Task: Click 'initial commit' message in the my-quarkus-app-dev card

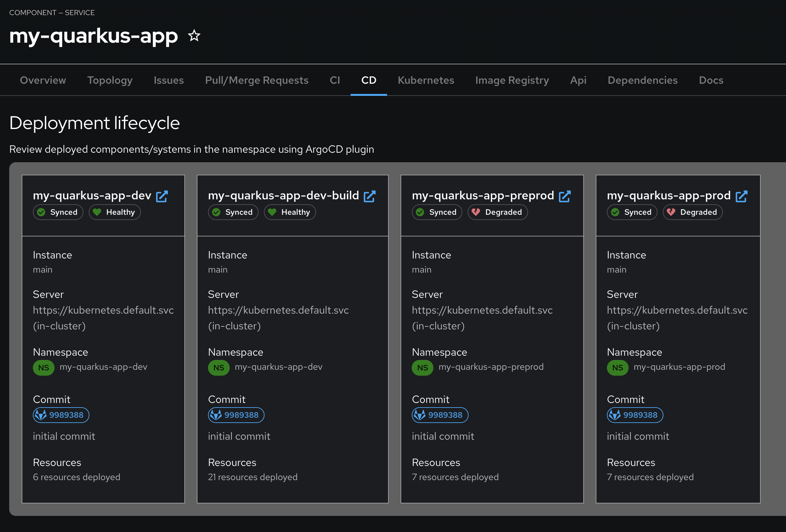Action: 64,436
